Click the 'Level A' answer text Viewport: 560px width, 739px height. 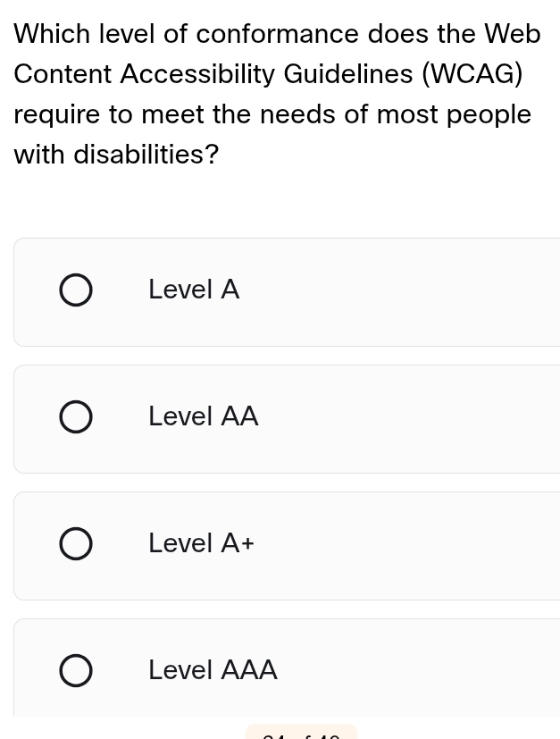click(x=194, y=290)
